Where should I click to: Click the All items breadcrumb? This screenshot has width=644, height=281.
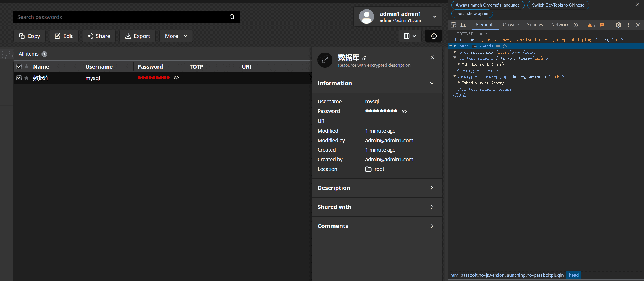29,54
